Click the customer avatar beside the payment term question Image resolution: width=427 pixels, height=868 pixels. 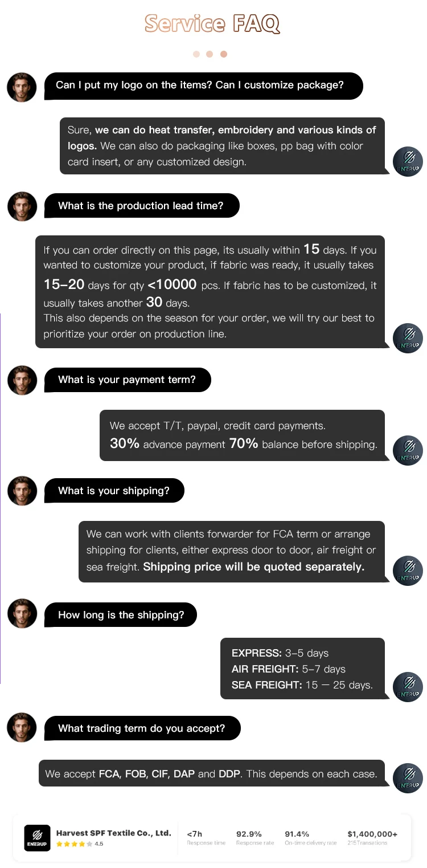[x=22, y=380]
